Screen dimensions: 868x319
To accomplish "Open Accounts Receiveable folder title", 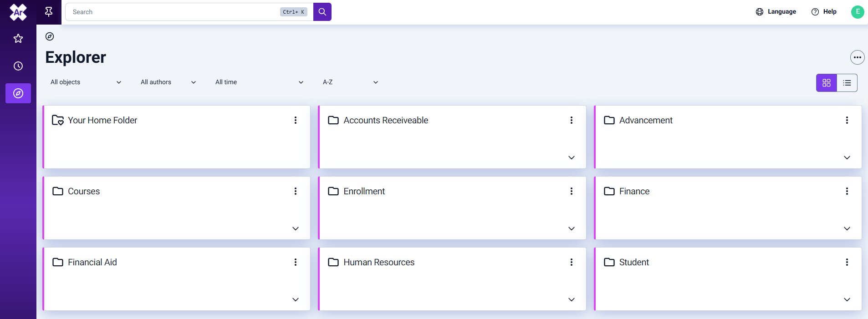I will coord(386,120).
